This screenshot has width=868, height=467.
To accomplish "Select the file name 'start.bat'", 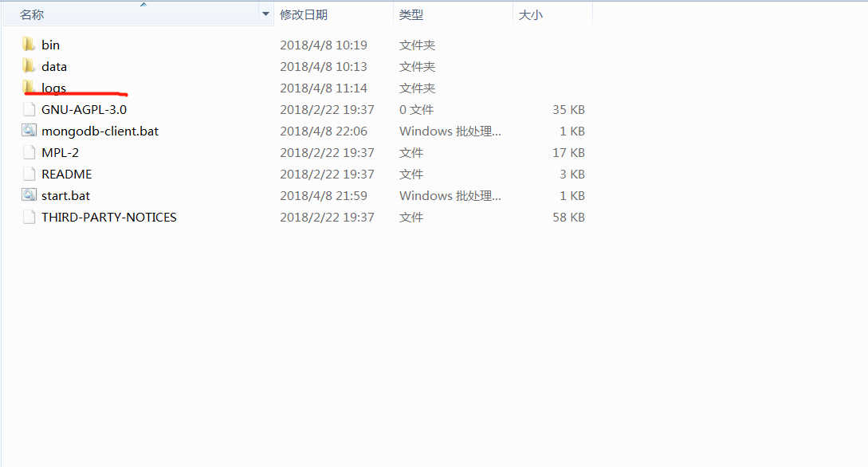I will (x=66, y=196).
